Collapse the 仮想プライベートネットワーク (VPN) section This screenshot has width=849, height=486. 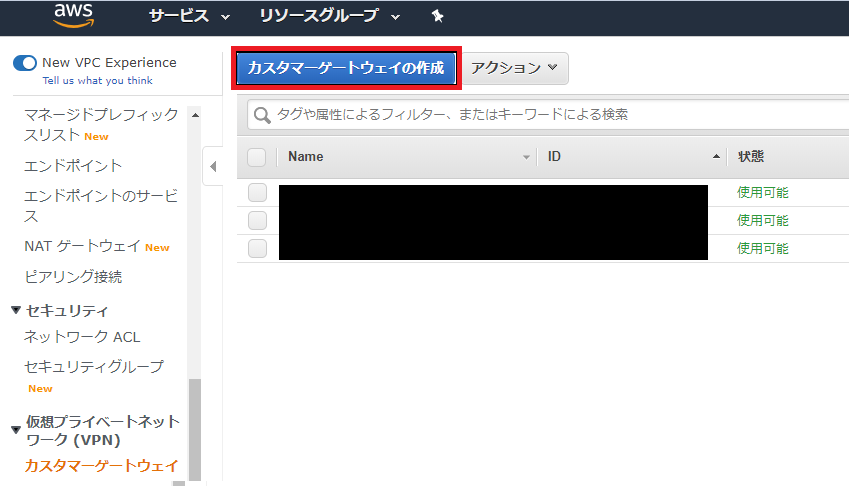16,430
